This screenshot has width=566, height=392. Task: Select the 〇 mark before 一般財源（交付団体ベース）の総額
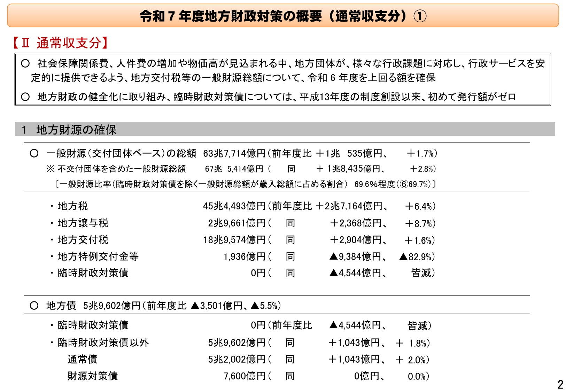click(35, 153)
